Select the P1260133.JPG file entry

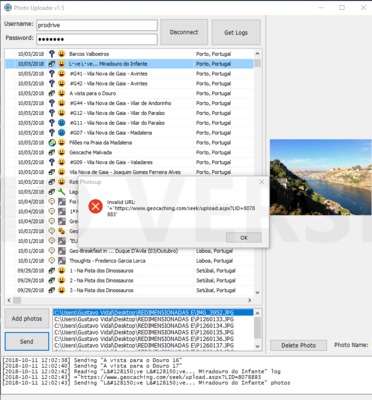(153, 319)
